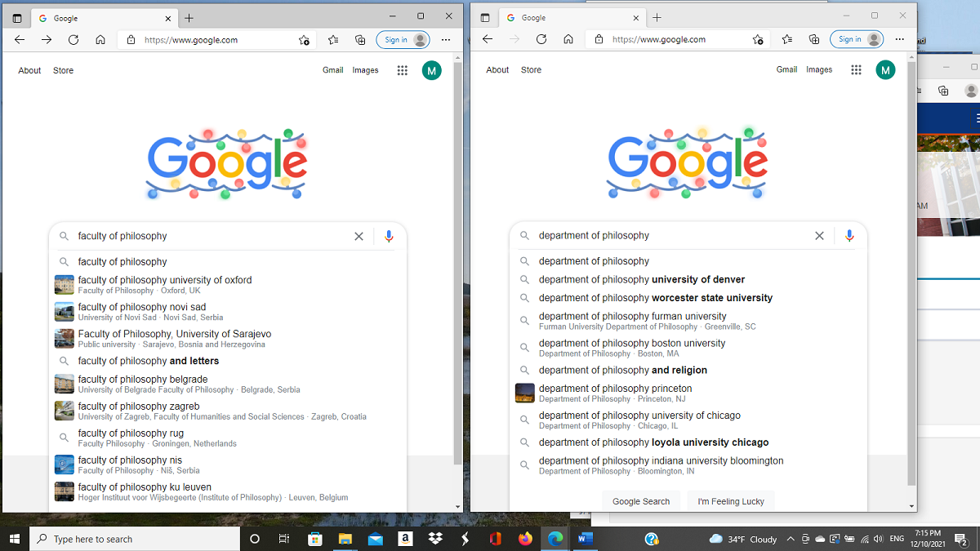Click refresh button in right browser window
The height and width of the screenshot is (551, 980).
[x=541, y=39]
